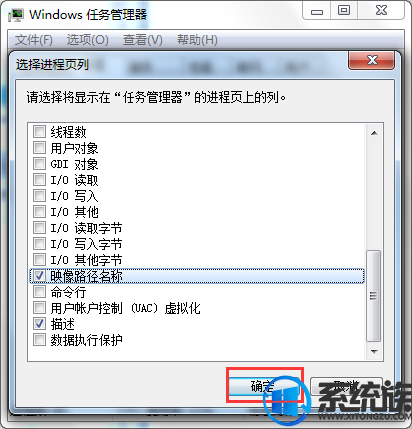Open the 文件(F) menu
412x429 pixels.
tap(34, 40)
